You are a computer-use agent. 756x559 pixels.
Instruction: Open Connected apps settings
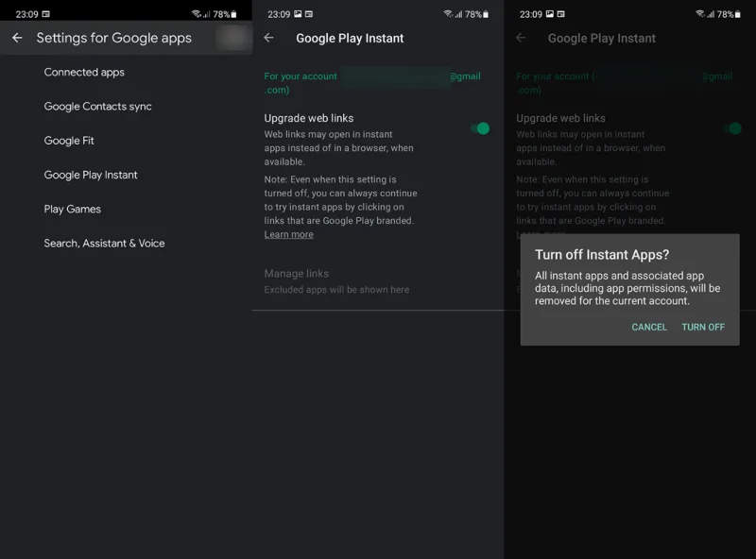pyautogui.click(x=84, y=73)
